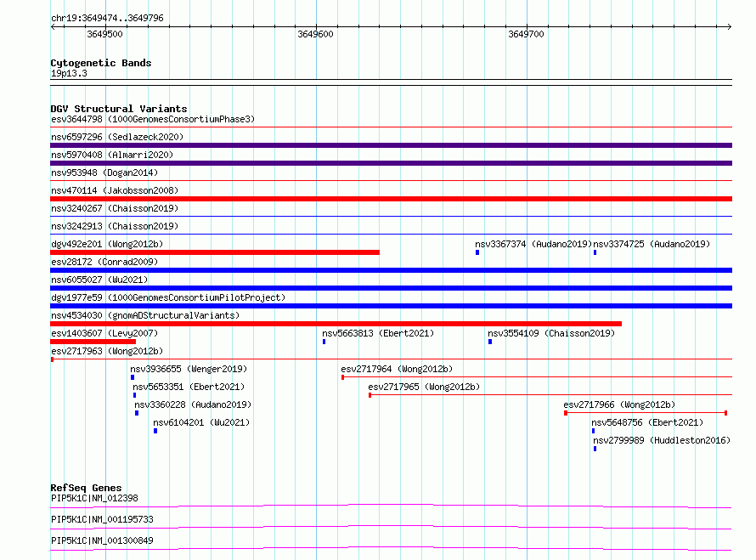Open nsv5663813 (Ebert2021) variant
Image resolution: width=756 pixels, height=560 pixels.
pyautogui.click(x=378, y=333)
